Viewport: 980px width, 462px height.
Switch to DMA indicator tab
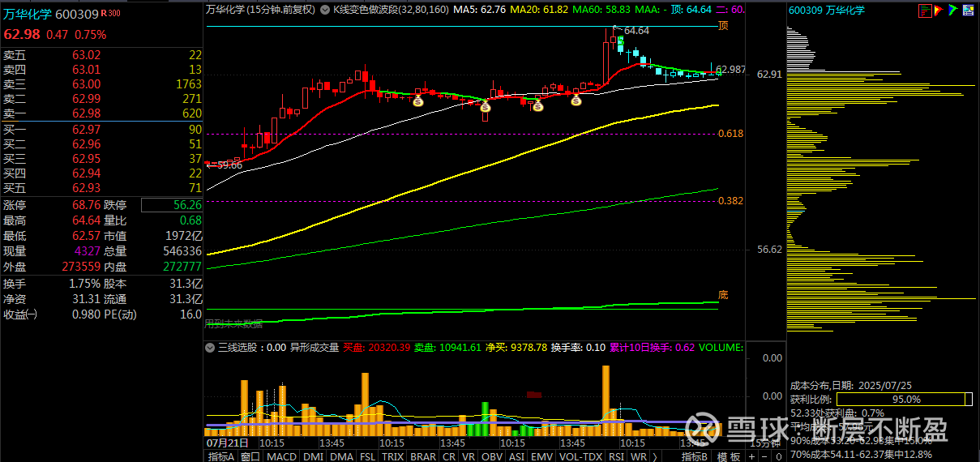tap(341, 456)
